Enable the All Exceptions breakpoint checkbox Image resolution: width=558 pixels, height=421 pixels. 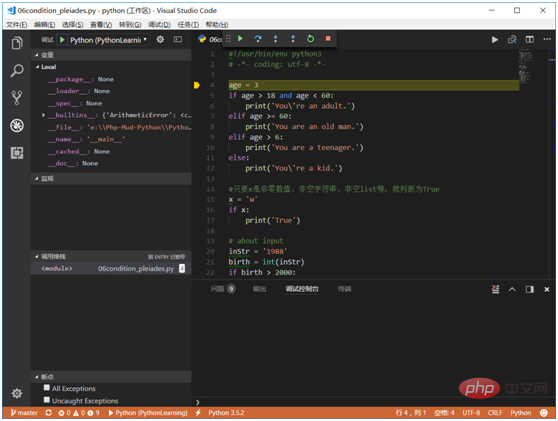(x=47, y=388)
